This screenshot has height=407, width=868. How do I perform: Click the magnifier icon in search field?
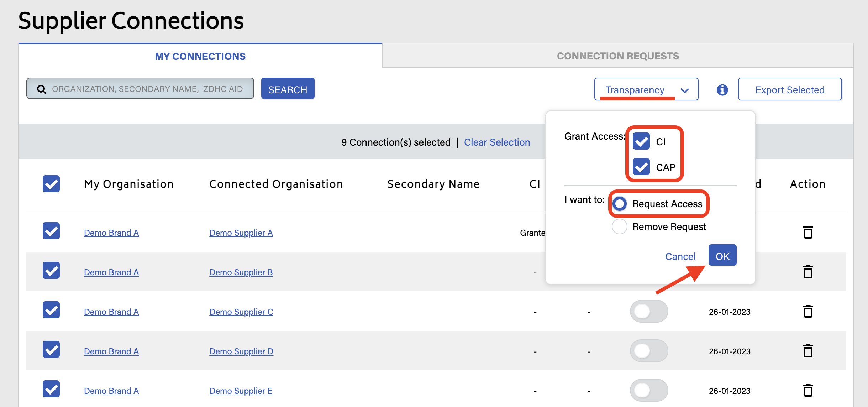pyautogui.click(x=42, y=89)
